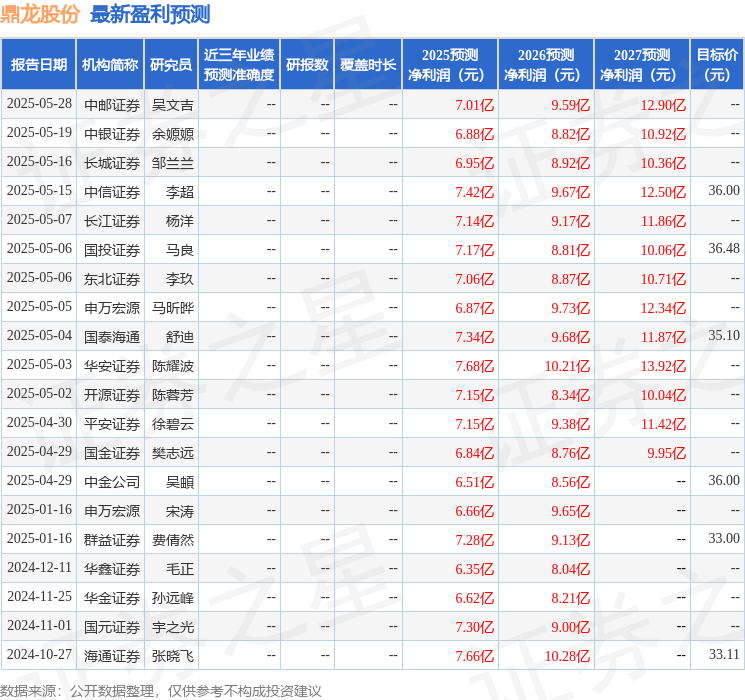Select institution 东北证券
The width and height of the screenshot is (745, 700).
click(112, 279)
